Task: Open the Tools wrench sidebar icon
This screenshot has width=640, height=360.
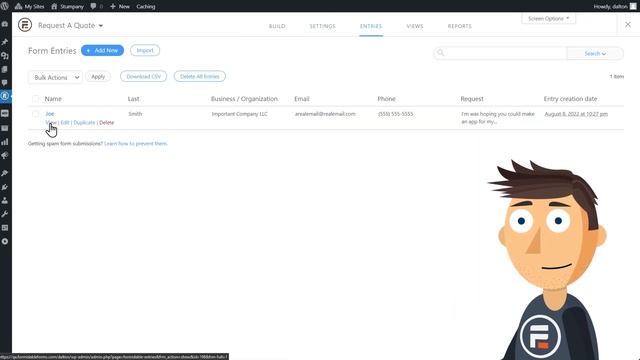Action: [x=5, y=214]
